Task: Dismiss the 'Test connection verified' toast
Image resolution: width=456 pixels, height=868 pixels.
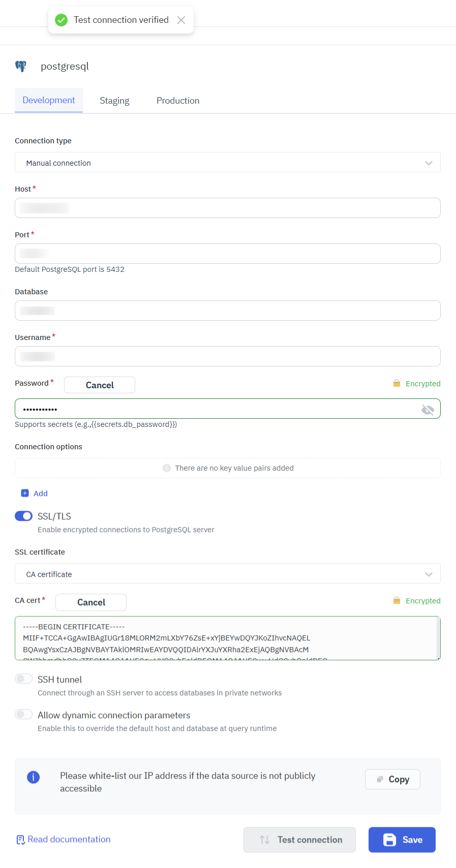Action: coord(181,20)
